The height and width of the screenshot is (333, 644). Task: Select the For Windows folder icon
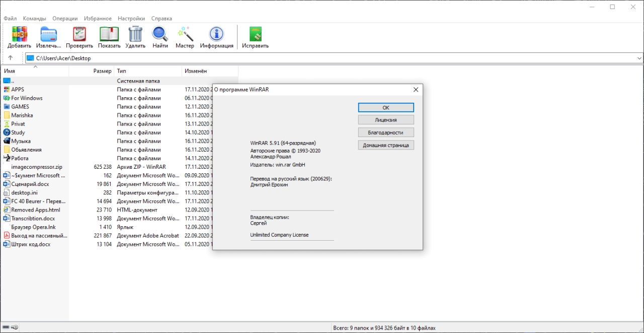pyautogui.click(x=7, y=98)
